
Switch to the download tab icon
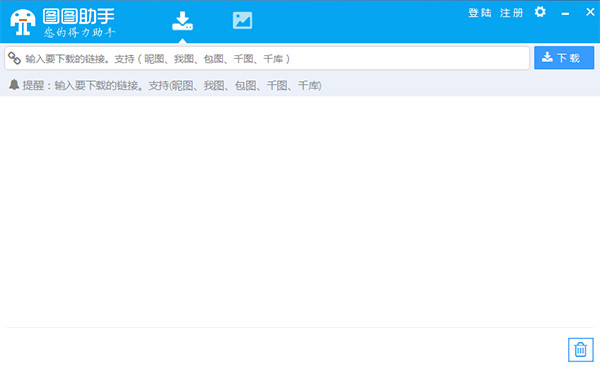click(x=183, y=21)
